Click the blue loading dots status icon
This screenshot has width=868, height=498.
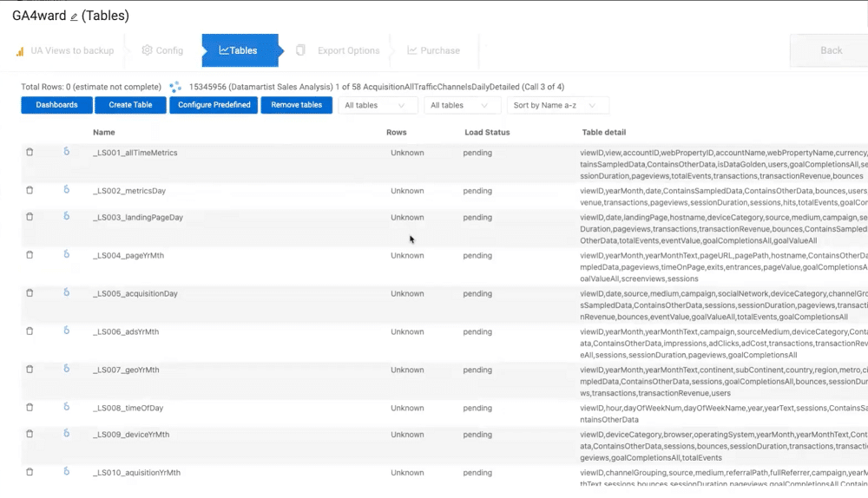(x=175, y=87)
